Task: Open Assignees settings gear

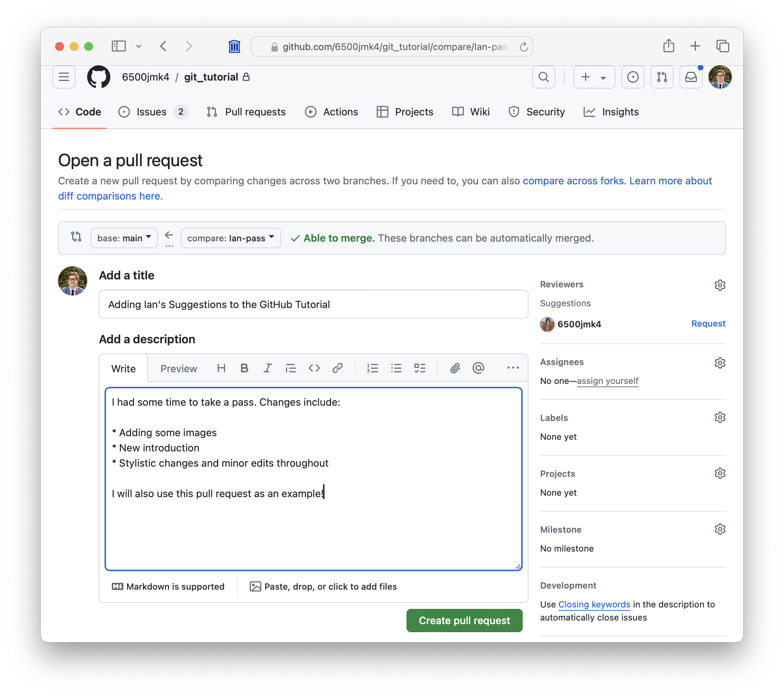Action: [719, 363]
